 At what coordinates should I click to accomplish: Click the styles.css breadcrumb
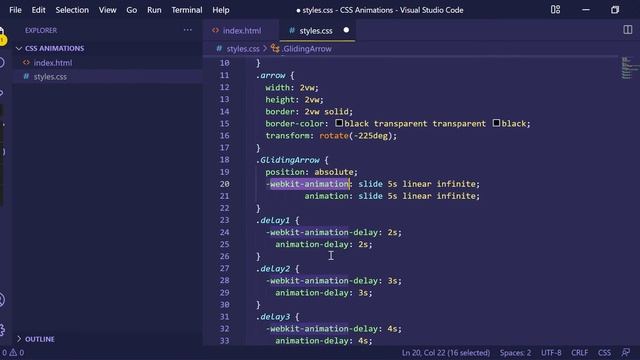click(243, 49)
